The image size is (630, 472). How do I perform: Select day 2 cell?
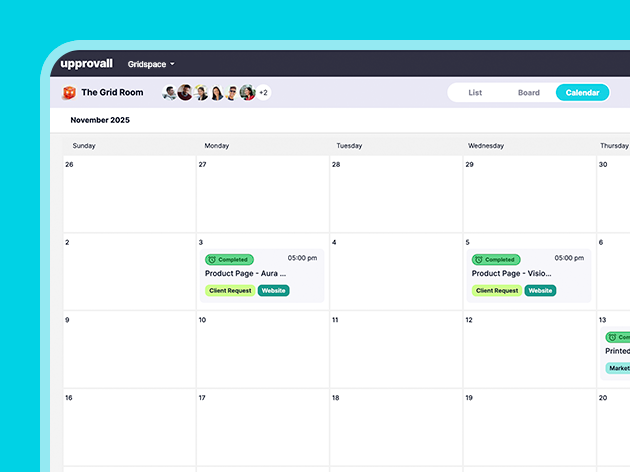129,272
